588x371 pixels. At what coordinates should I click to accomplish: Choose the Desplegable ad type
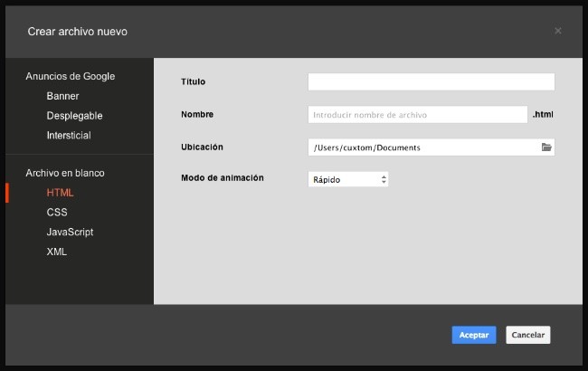click(74, 116)
